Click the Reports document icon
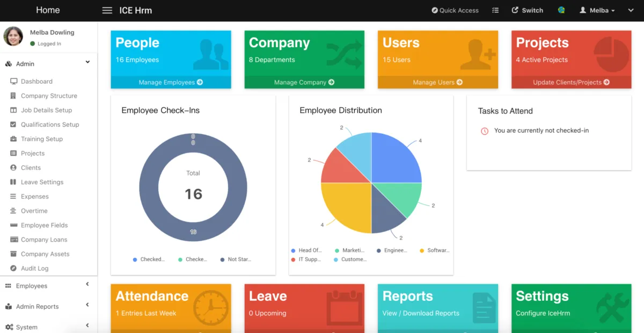This screenshot has height=333, width=644. click(x=484, y=308)
